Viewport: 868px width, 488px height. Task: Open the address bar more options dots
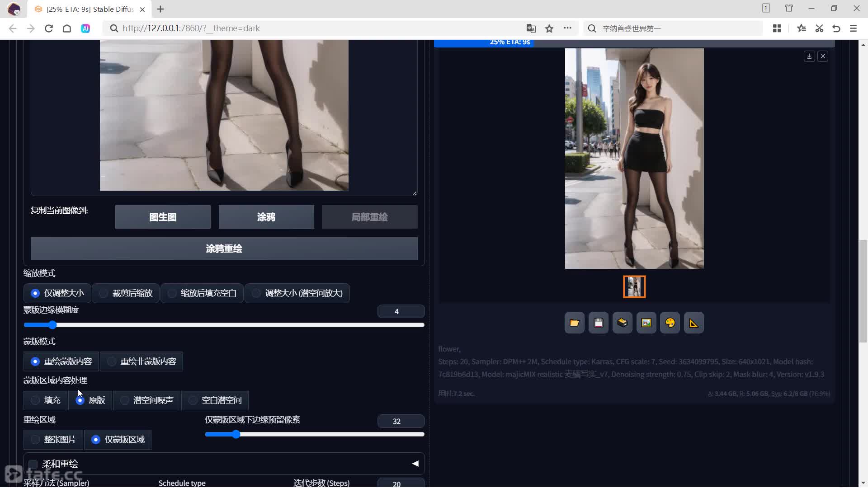(x=567, y=28)
